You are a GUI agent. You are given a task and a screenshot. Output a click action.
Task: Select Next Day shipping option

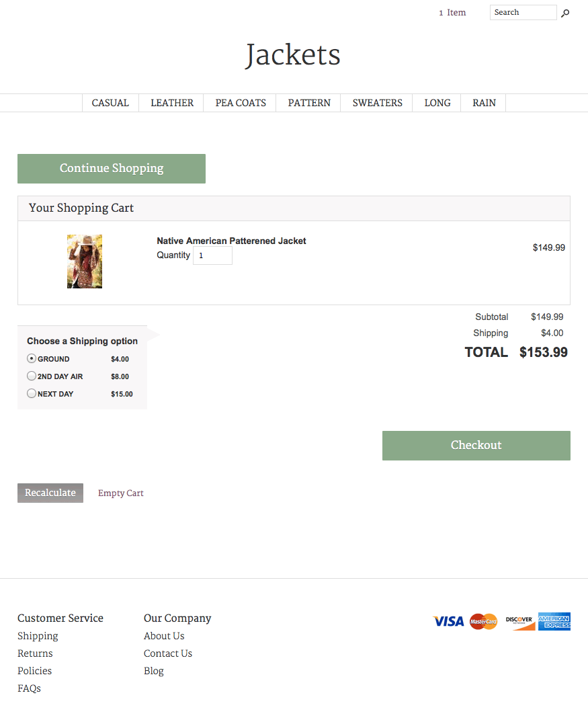tap(32, 394)
